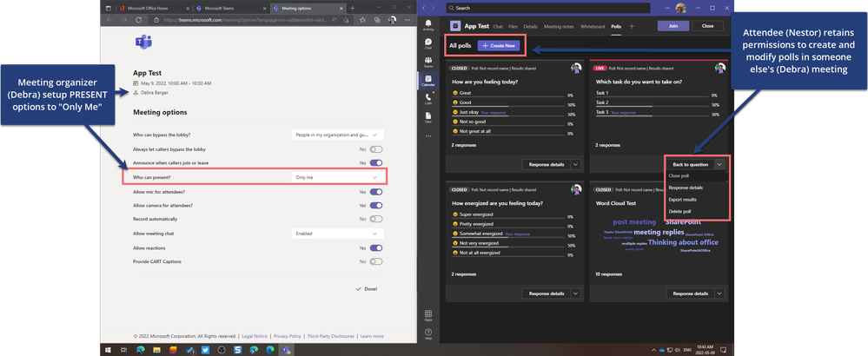Click Close button next to Join
This screenshot has width=868, height=356.
click(x=707, y=26)
